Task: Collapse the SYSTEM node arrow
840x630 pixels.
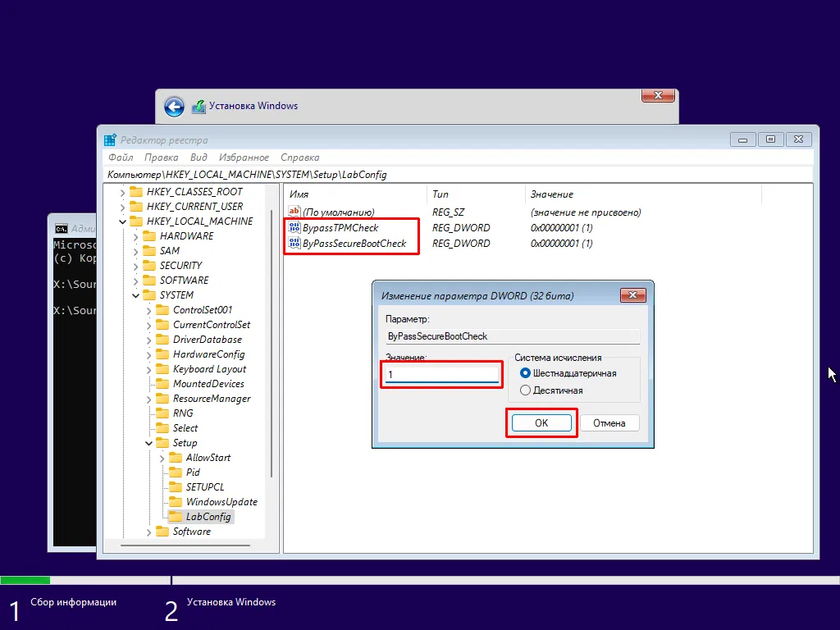Action: tap(135, 295)
